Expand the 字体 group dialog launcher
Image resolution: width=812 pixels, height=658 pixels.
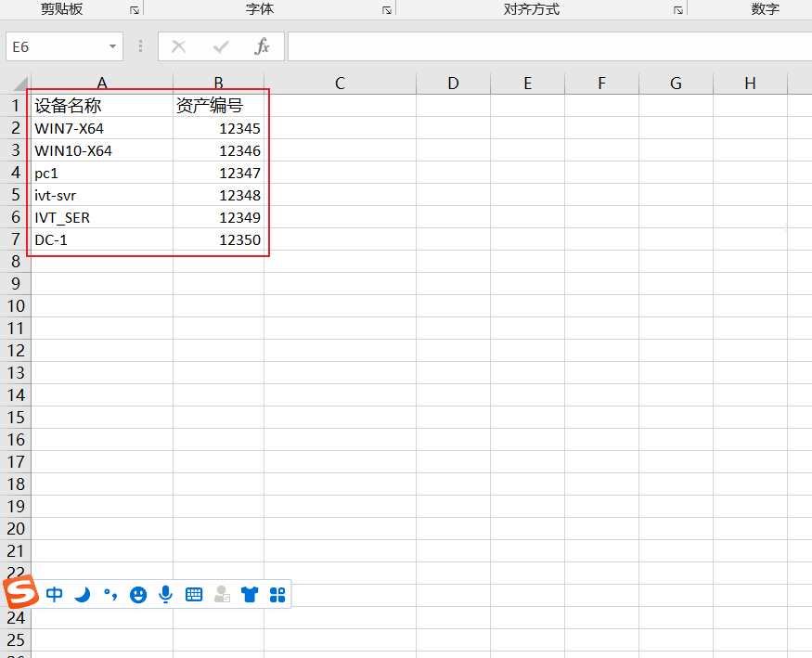pyautogui.click(x=387, y=10)
